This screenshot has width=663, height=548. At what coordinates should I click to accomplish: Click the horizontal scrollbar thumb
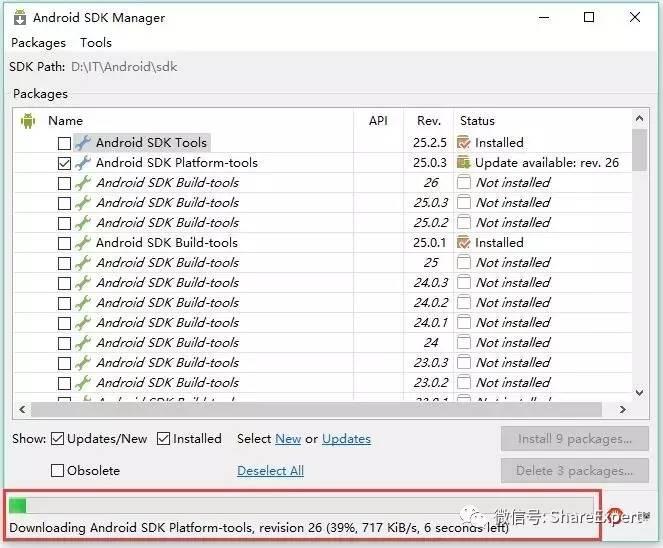tap(316, 410)
